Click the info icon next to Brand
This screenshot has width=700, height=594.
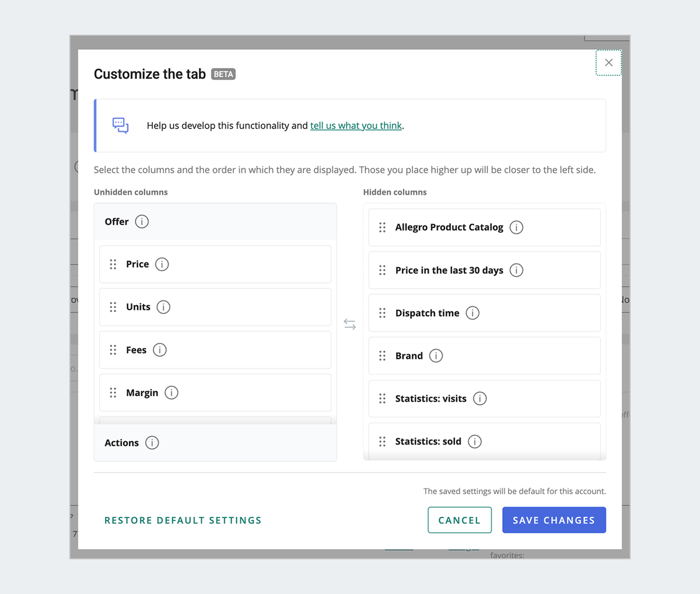click(x=436, y=355)
